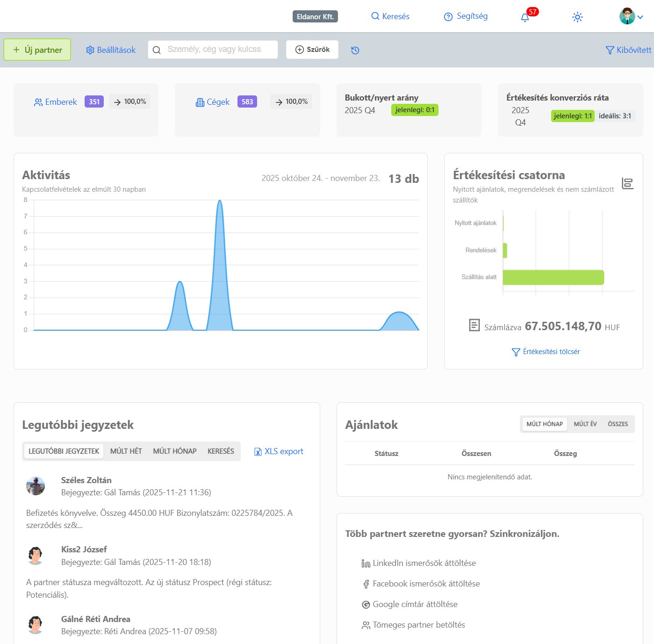Click the Új partner button
Image resolution: width=654 pixels, height=644 pixels.
(x=37, y=50)
